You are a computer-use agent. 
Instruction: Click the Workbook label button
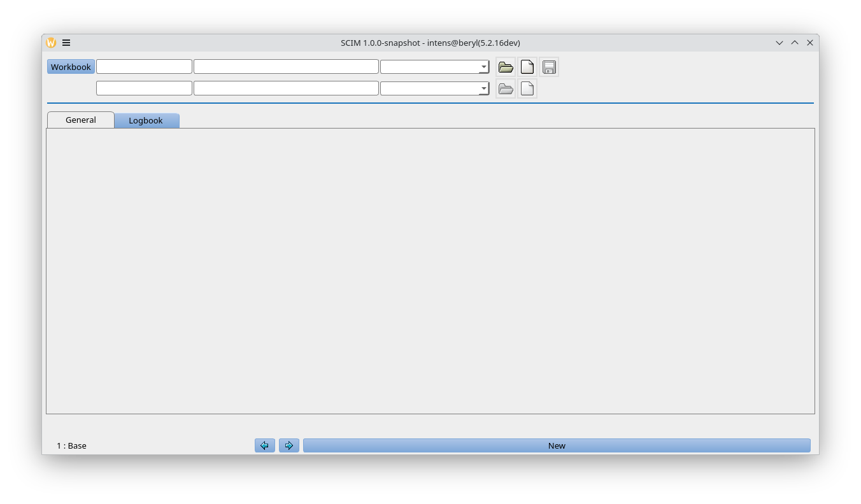(71, 67)
